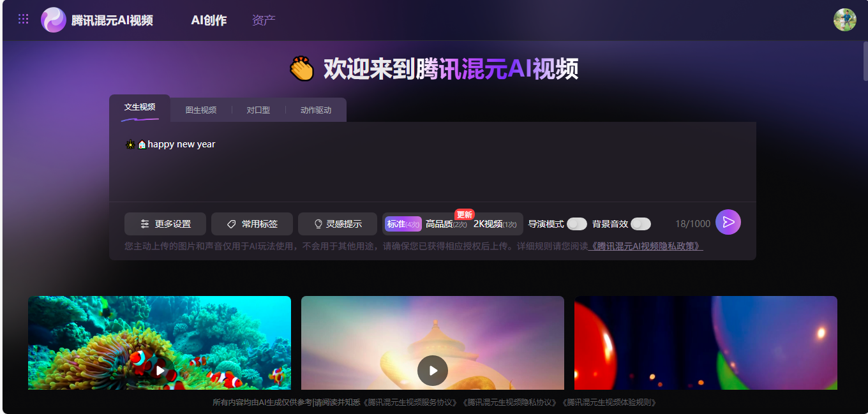The image size is (868, 414).
Task: Open 常用标签 common tags button
Action: pos(252,224)
